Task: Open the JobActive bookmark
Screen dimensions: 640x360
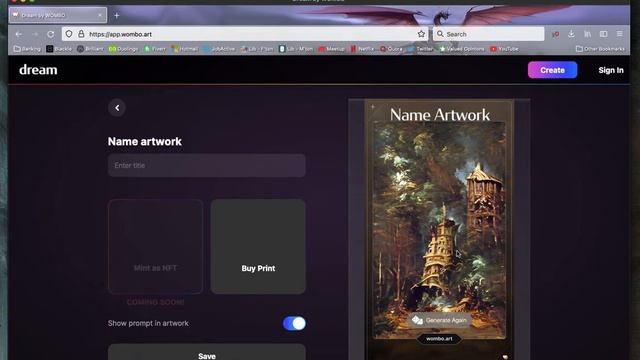Action: (x=219, y=49)
